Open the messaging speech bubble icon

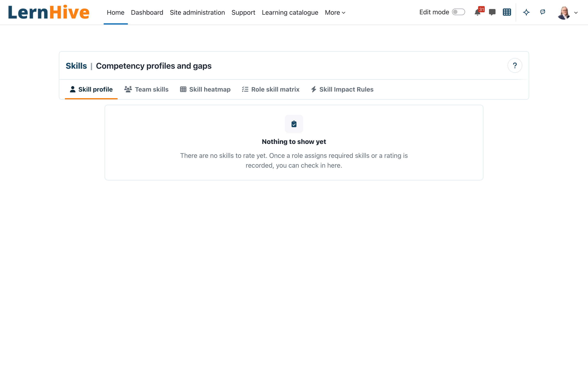pyautogui.click(x=492, y=12)
